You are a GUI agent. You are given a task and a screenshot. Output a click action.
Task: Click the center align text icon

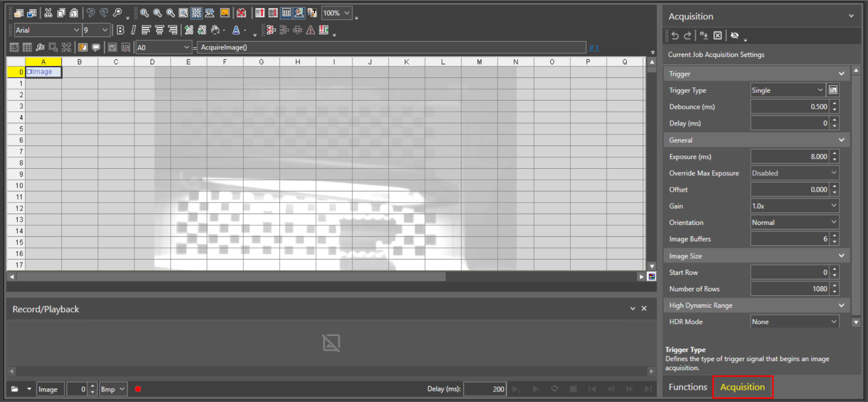click(x=159, y=30)
